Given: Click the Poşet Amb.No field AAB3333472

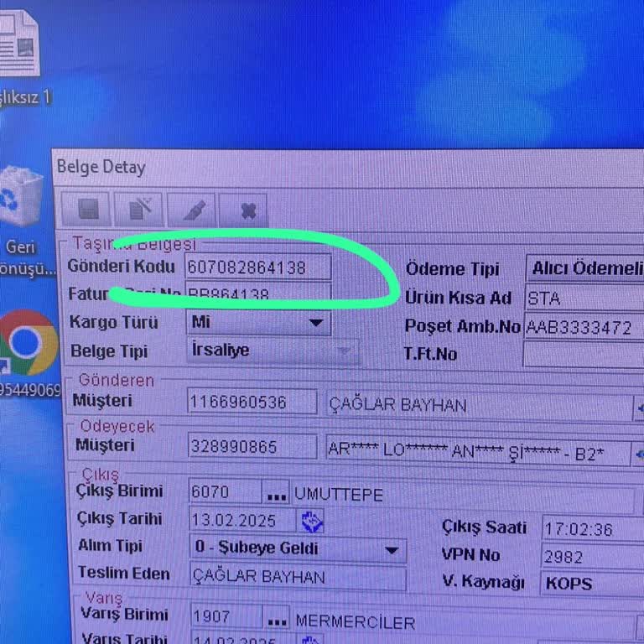Looking at the screenshot, I should click(584, 327).
